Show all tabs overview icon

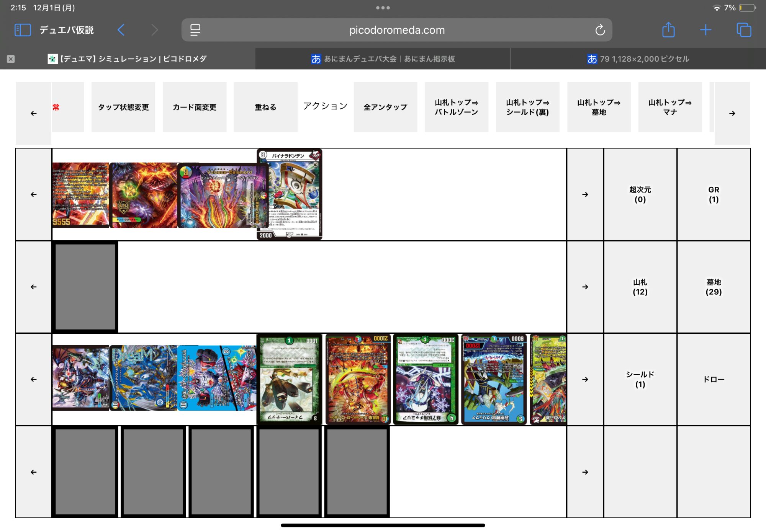tap(743, 30)
